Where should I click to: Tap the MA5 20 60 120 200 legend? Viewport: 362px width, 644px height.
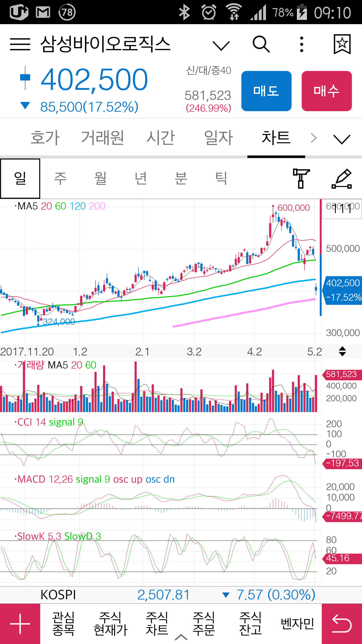(x=60, y=206)
